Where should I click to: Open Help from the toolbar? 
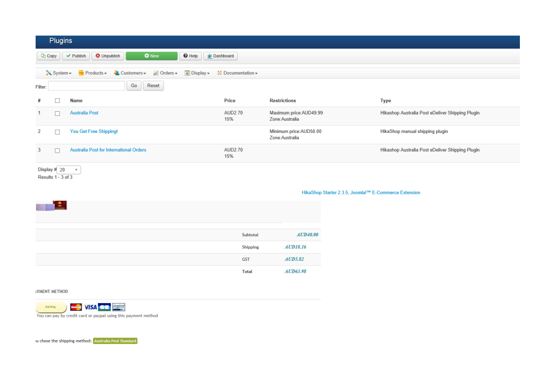190,56
